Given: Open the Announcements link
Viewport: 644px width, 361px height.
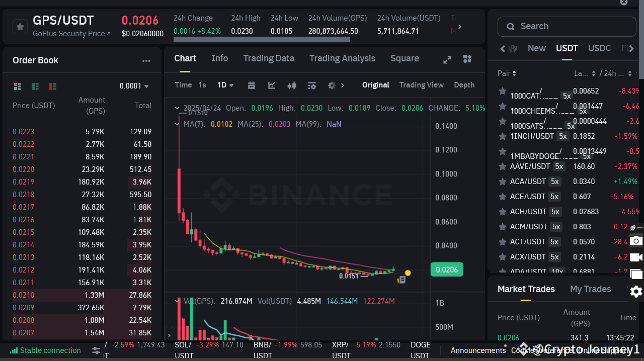Looking at the screenshot, I should tap(477, 350).
